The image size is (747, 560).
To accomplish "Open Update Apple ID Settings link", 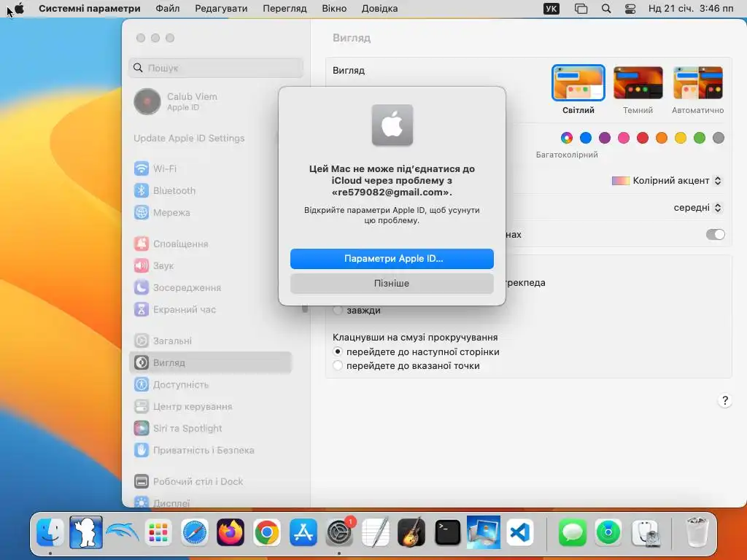I will (x=189, y=138).
